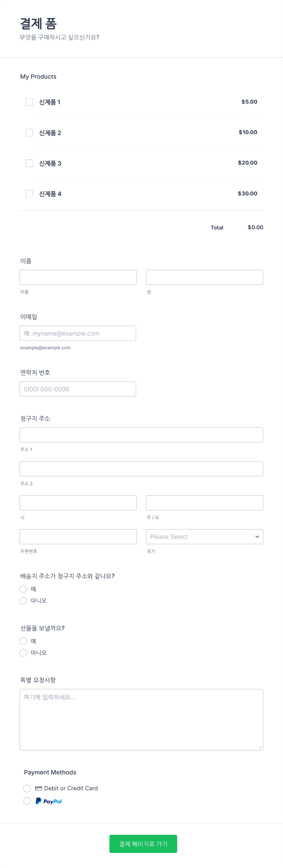Screen dimensions: 283x868
Task: Click the 성 last name field
Action: [204, 277]
